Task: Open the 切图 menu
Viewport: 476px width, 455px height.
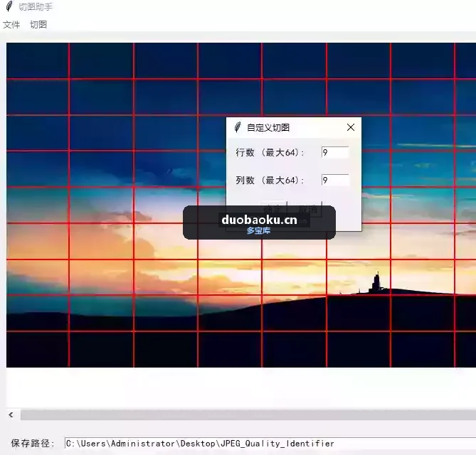Action: (38, 25)
